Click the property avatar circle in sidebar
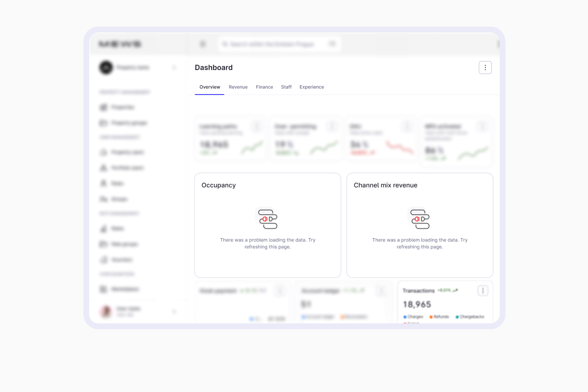588x392 pixels. click(106, 68)
